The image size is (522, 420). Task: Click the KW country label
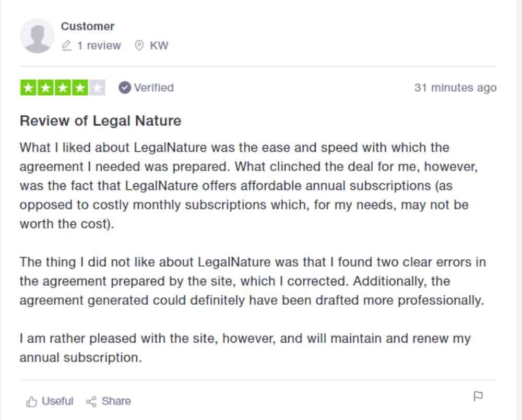pos(159,45)
